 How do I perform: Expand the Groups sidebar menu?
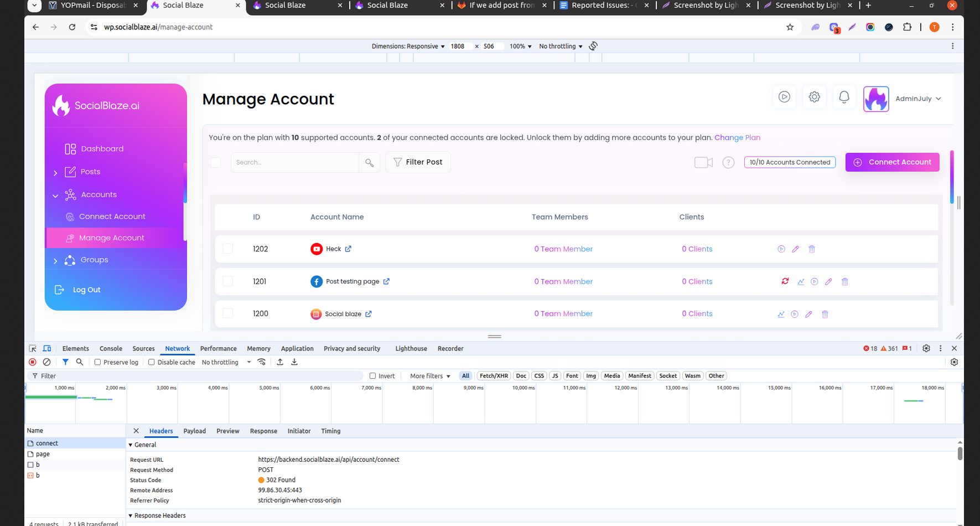[x=55, y=261]
